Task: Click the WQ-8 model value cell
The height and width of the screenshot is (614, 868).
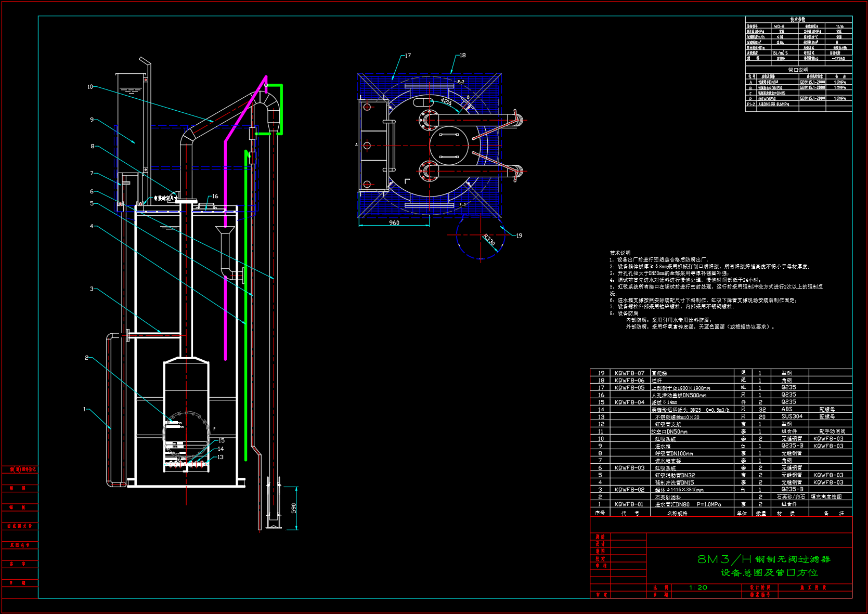Action: pos(779,26)
